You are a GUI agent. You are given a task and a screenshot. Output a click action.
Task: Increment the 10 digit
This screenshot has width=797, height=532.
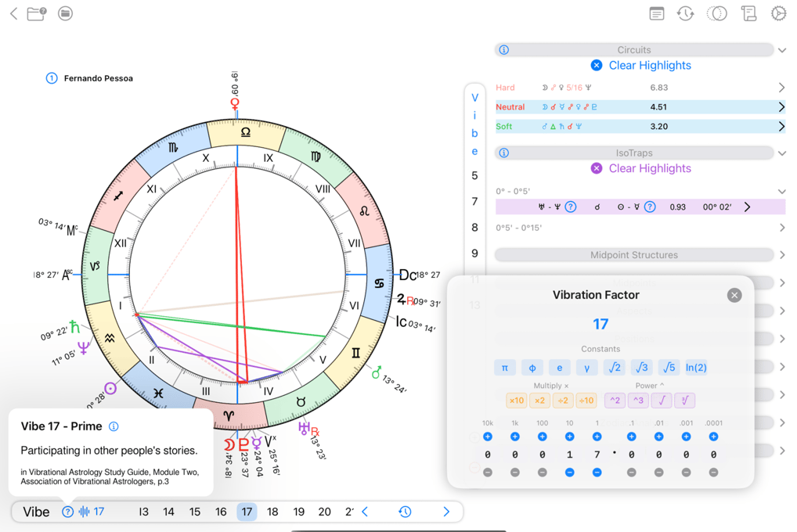coord(569,437)
